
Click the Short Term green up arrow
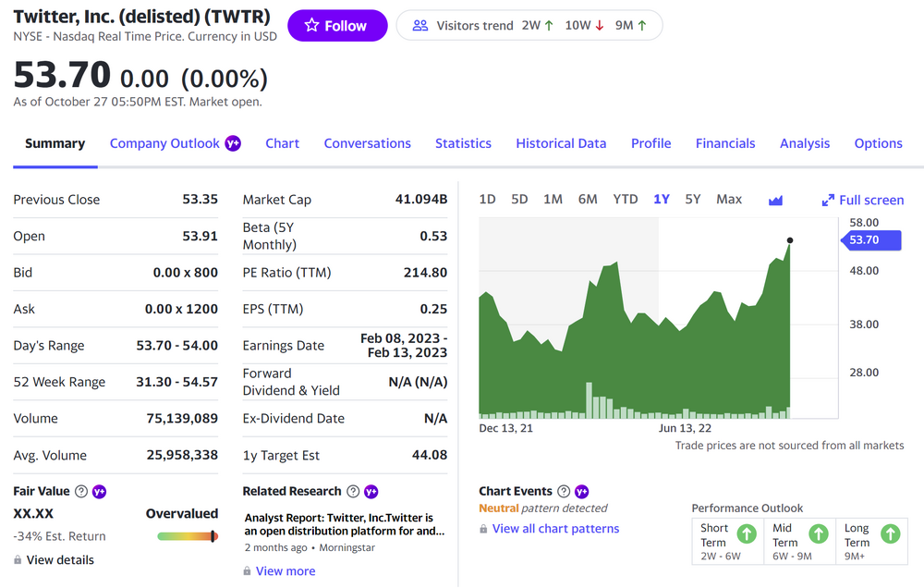[x=747, y=533]
